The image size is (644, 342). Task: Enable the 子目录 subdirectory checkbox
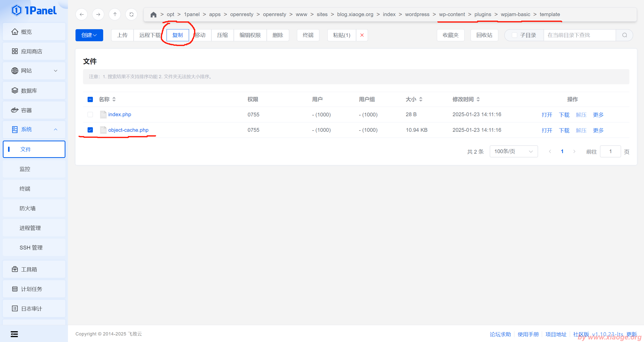click(x=514, y=35)
